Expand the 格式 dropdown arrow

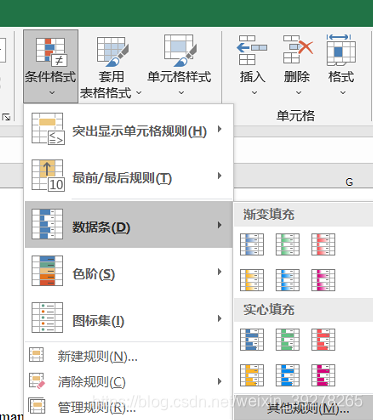[x=343, y=93]
